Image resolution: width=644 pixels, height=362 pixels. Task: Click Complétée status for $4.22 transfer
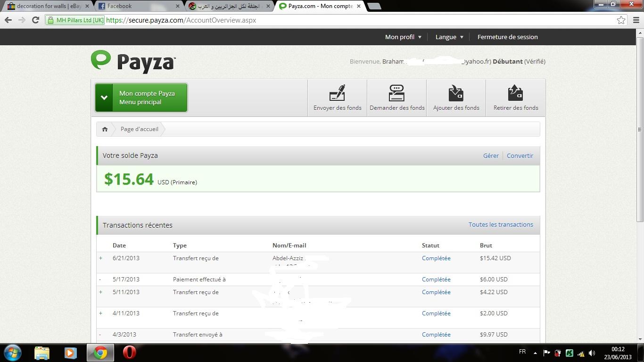[436, 292]
